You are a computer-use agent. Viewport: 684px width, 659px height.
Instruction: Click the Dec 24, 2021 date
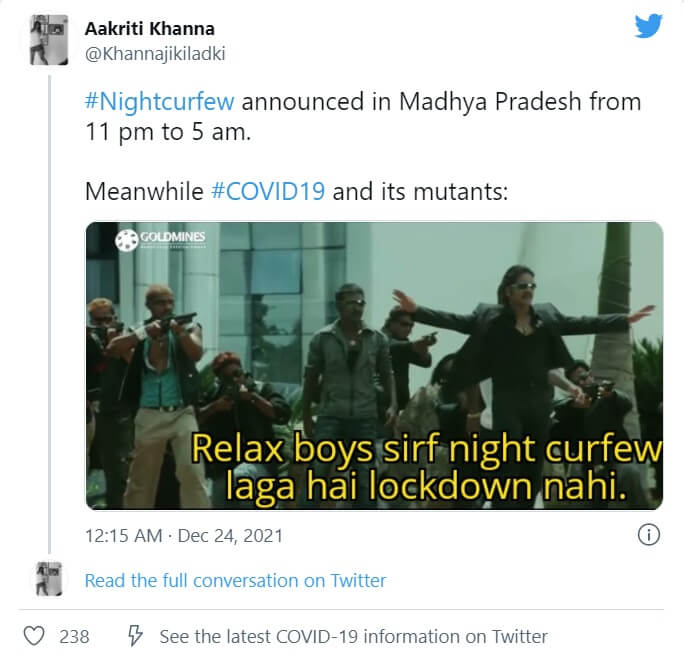coord(230,536)
